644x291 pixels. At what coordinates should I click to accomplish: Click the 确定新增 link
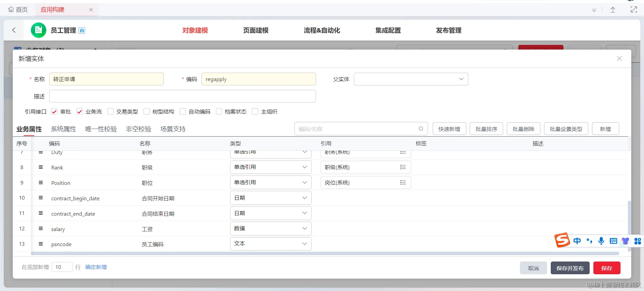[96, 267]
